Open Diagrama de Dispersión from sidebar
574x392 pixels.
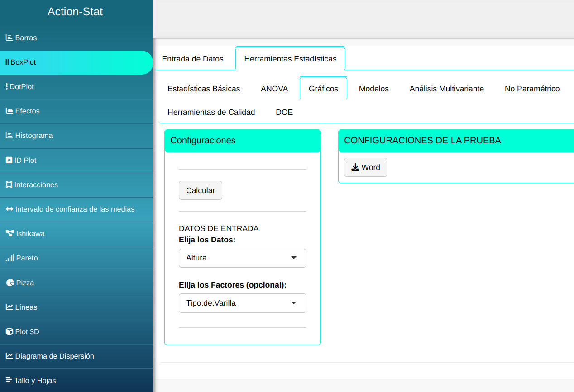click(54, 356)
